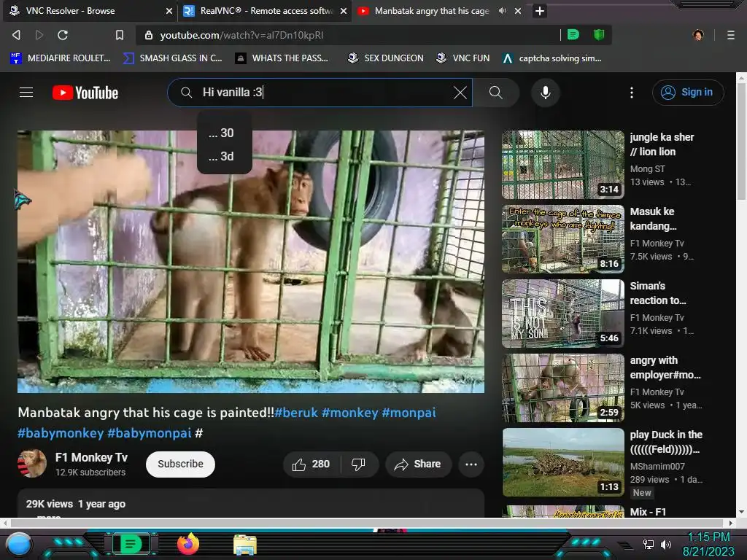Click the video player area

(251, 262)
